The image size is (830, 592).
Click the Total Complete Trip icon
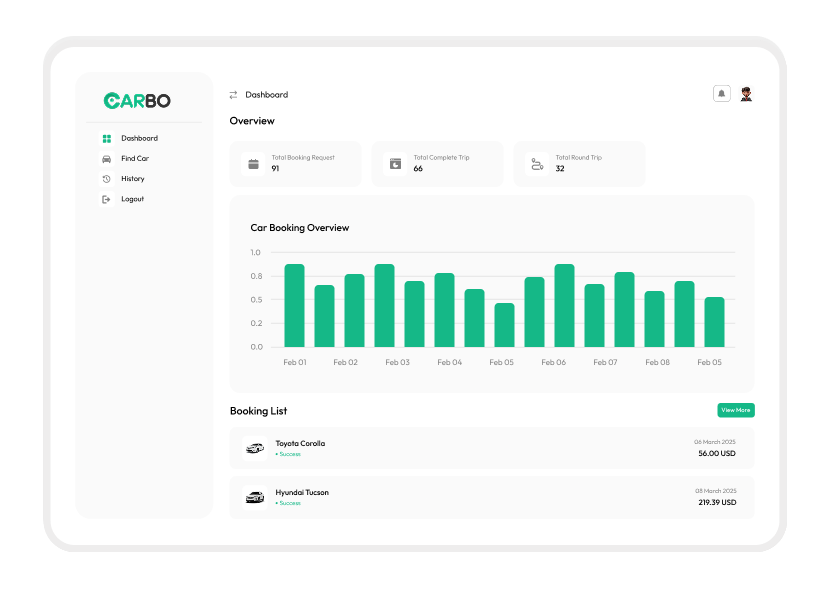[395, 164]
